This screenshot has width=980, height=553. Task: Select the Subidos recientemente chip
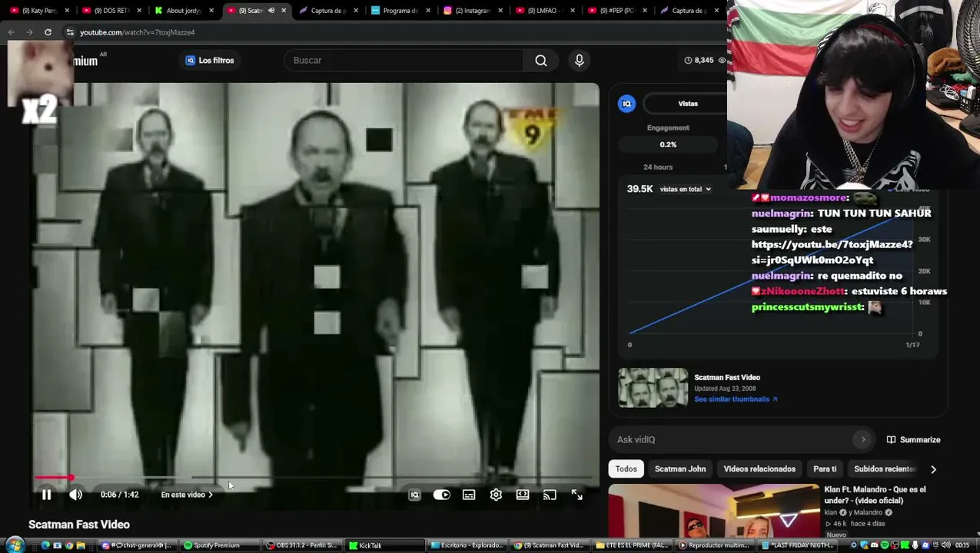[885, 469]
